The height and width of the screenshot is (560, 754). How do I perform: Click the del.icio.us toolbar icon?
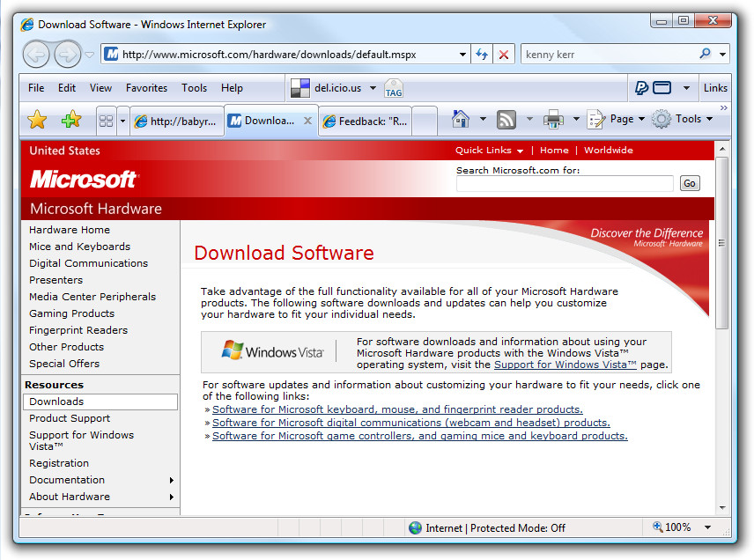(x=300, y=88)
